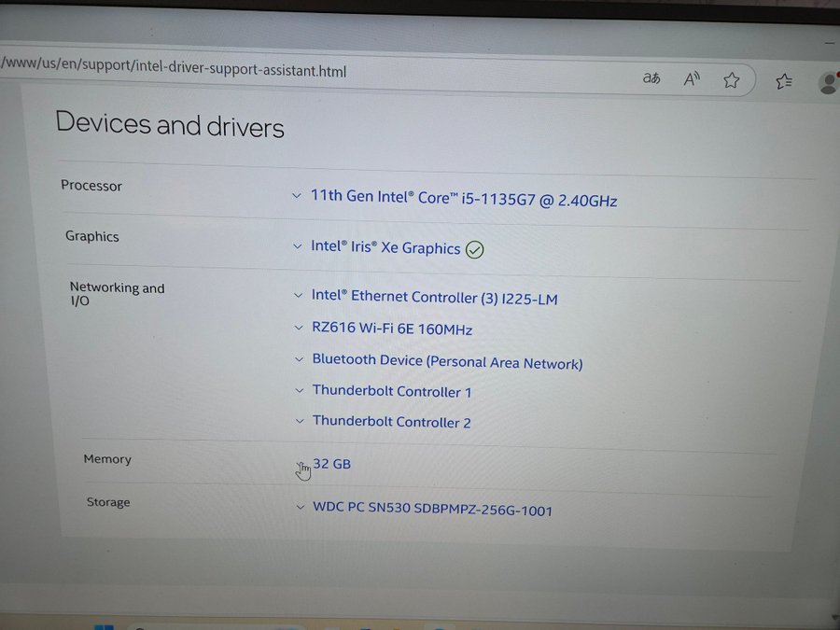Click the Thunderbolt Controller 2 link

tap(392, 421)
